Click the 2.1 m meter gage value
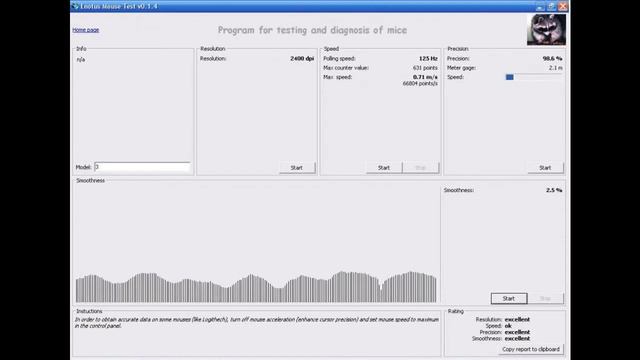640x360 pixels. [x=556, y=68]
